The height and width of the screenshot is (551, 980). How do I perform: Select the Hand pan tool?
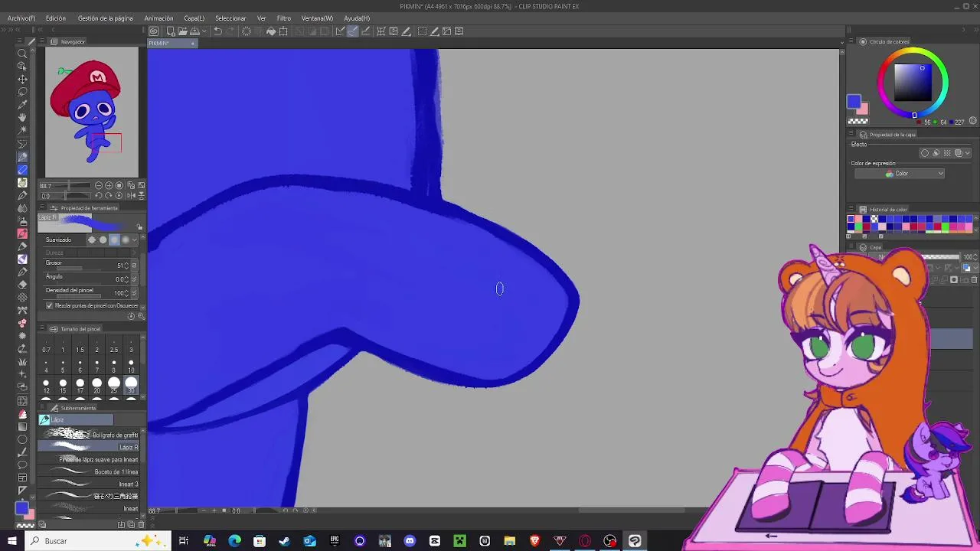pyautogui.click(x=22, y=117)
